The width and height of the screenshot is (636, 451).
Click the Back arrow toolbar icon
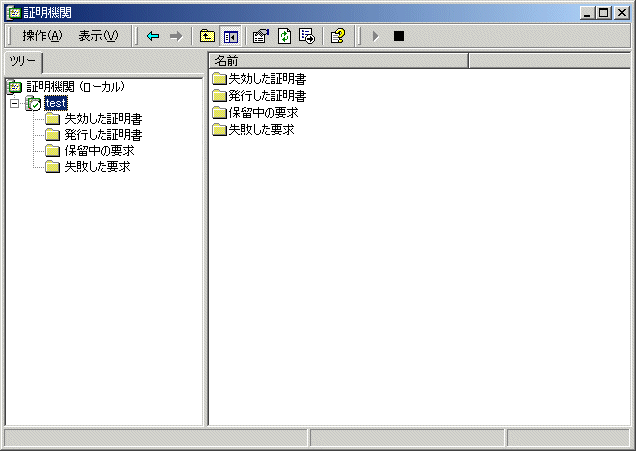(x=153, y=37)
